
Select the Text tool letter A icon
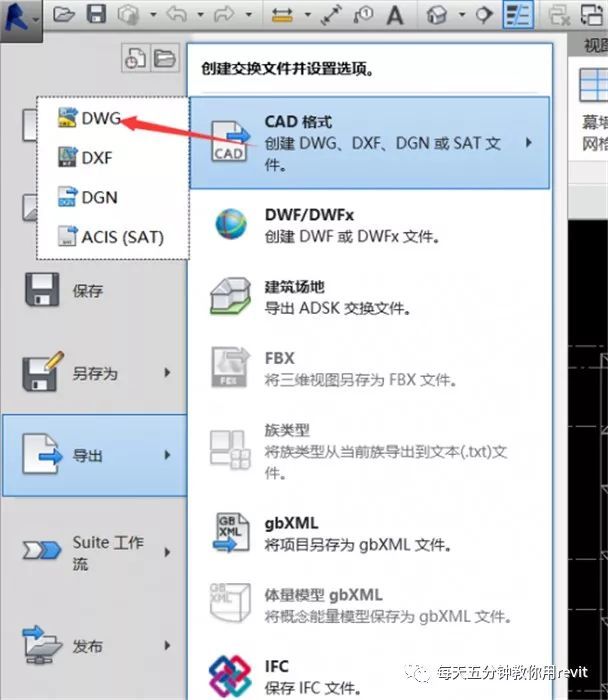pyautogui.click(x=395, y=15)
